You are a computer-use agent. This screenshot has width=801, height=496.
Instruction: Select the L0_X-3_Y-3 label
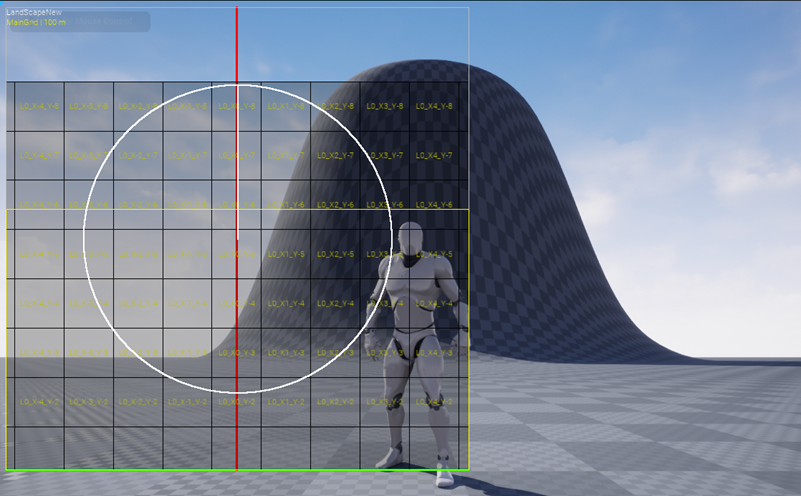click(89, 353)
